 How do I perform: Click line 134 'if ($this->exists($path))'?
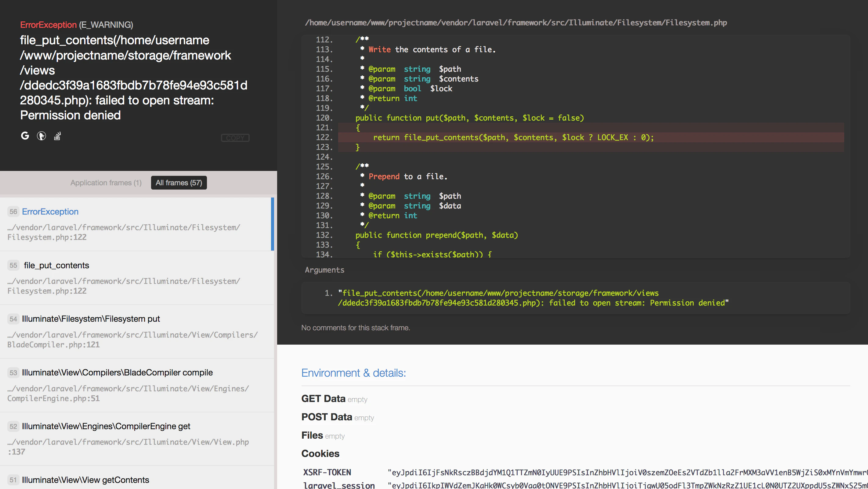pos(432,255)
